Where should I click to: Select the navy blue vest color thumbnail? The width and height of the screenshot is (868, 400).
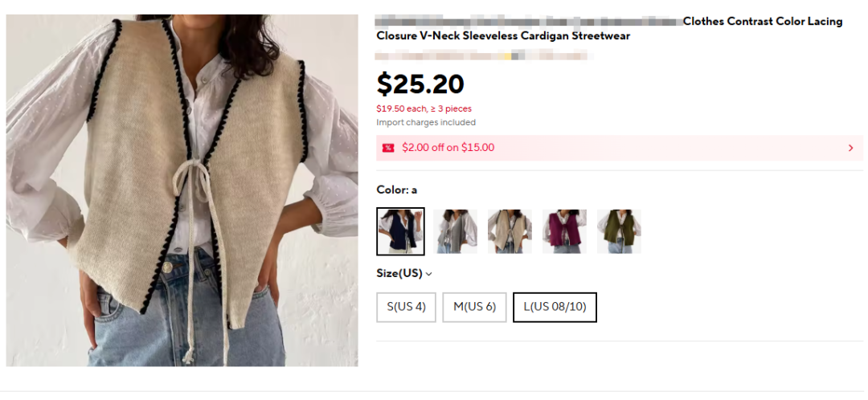click(400, 231)
